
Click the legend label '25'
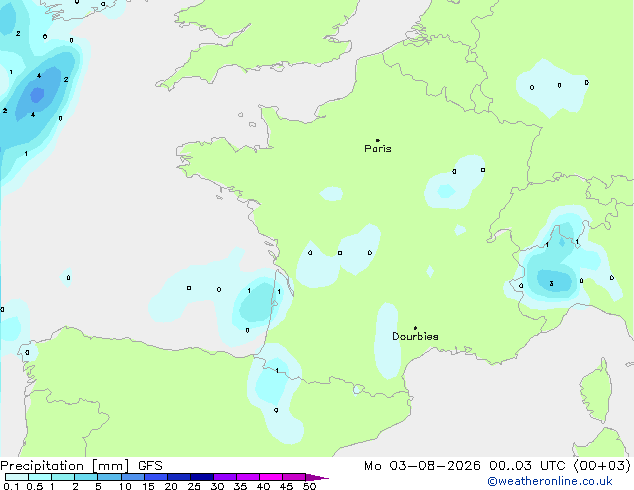click(194, 486)
